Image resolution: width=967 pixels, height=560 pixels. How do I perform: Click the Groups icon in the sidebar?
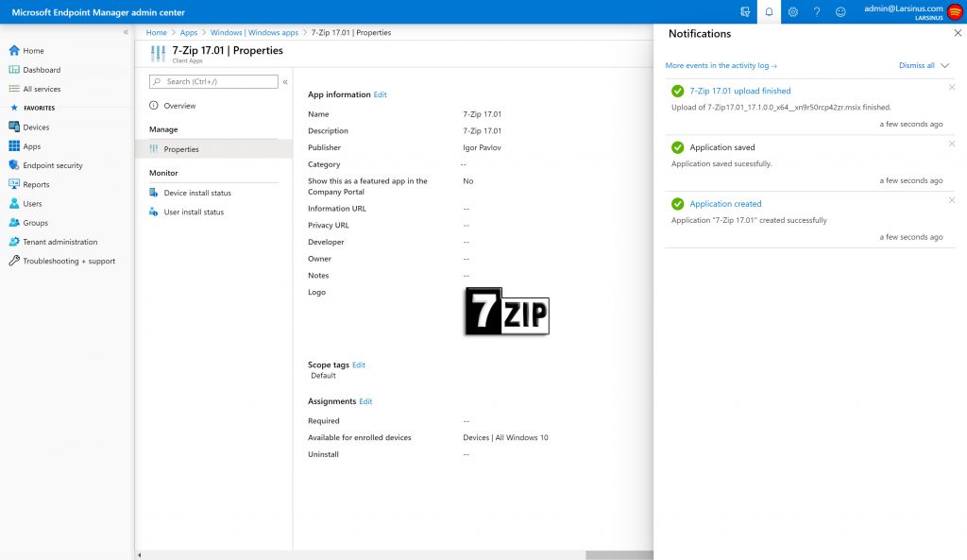point(14,223)
